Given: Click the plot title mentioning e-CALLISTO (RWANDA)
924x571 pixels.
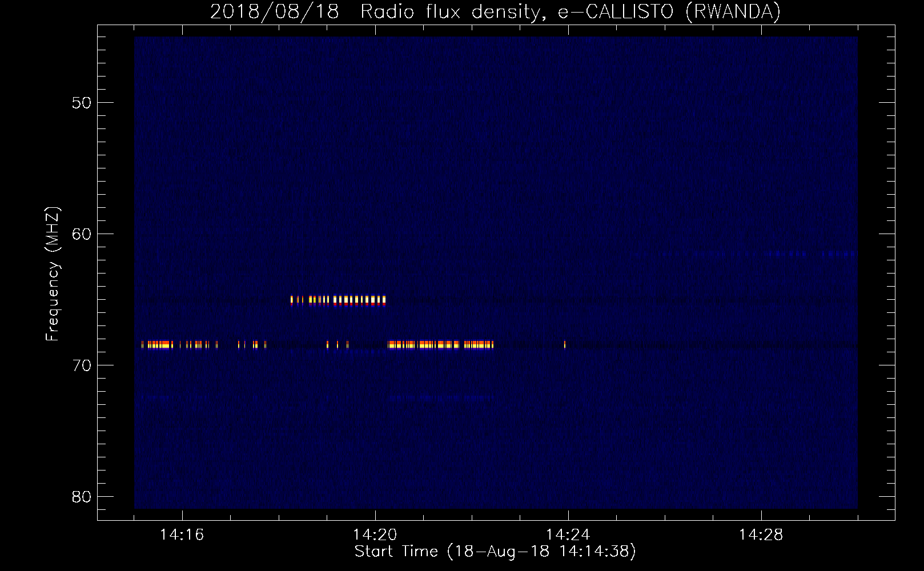Looking at the screenshot, I should click(x=495, y=11).
